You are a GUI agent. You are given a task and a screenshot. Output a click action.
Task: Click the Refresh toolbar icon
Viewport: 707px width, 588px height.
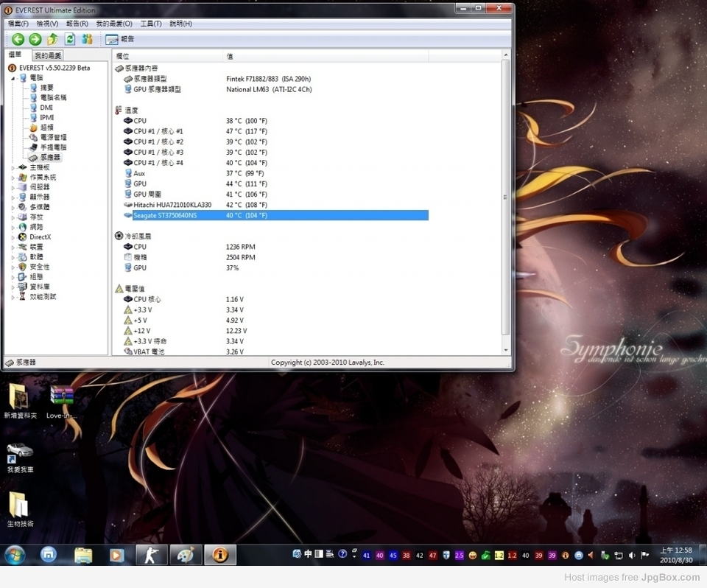[x=70, y=39]
